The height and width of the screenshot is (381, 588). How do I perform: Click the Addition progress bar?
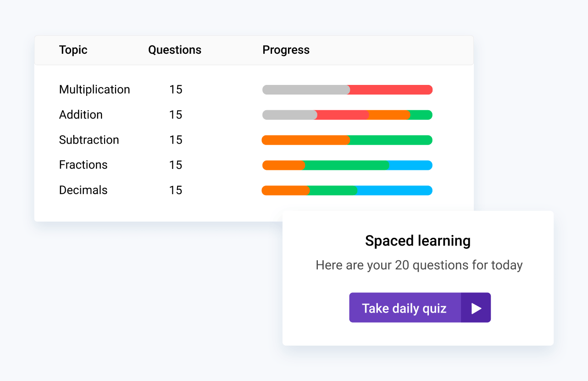click(347, 115)
